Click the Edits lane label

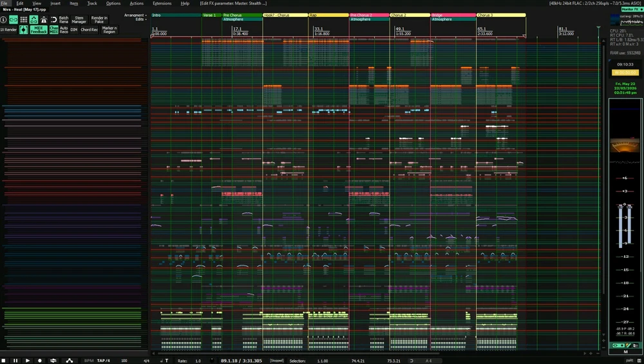click(x=140, y=19)
